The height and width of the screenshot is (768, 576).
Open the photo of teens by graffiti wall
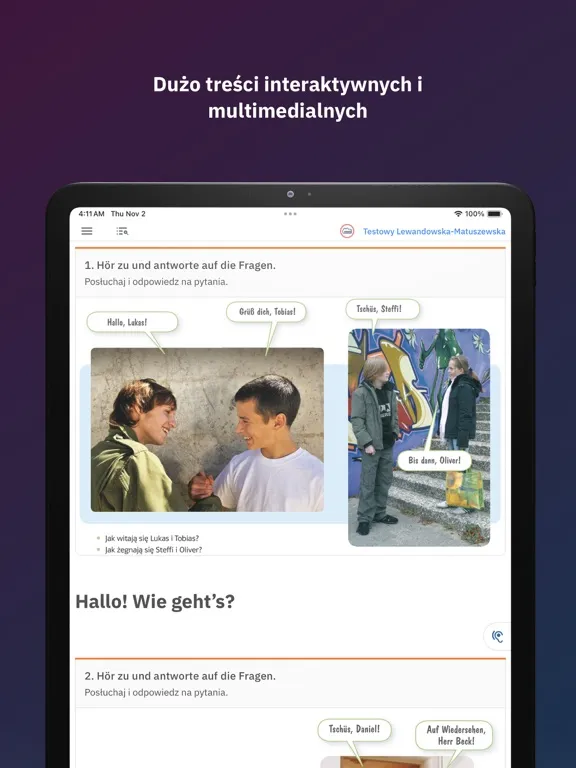pos(419,437)
